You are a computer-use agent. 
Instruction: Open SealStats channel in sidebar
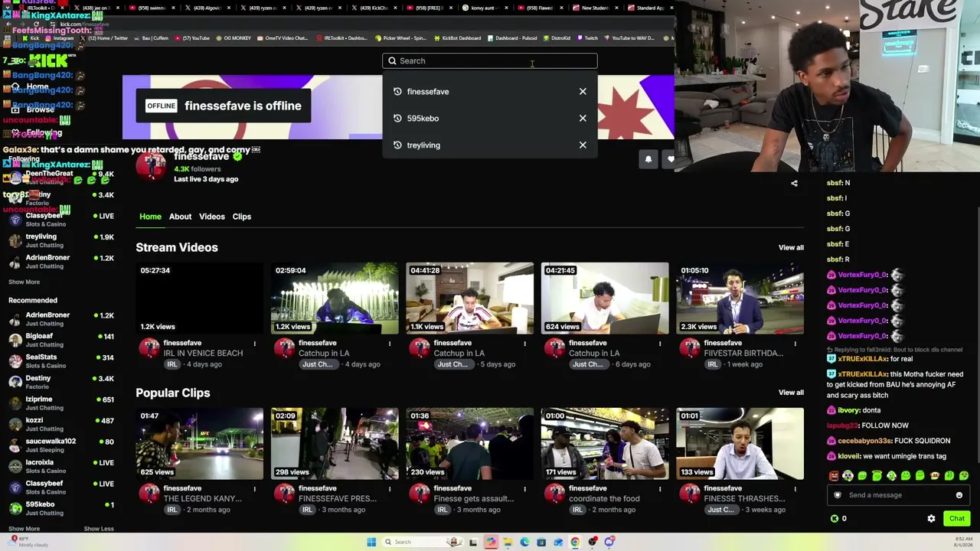(x=61, y=361)
